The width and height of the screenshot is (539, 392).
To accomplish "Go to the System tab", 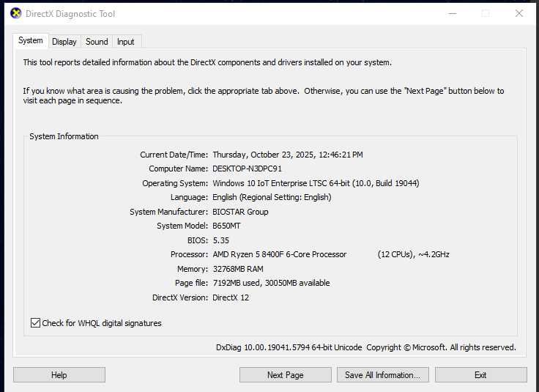I will 31,41.
